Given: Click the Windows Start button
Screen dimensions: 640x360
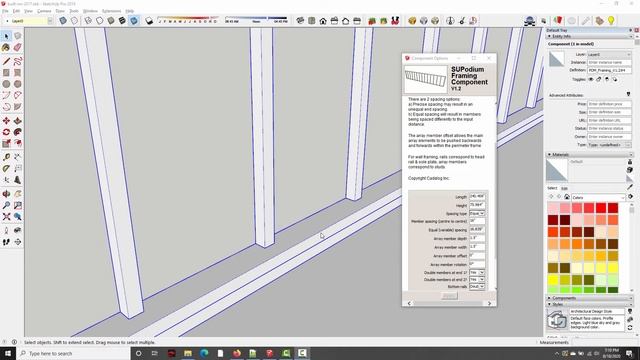Looking at the screenshot, I should click(8, 353).
